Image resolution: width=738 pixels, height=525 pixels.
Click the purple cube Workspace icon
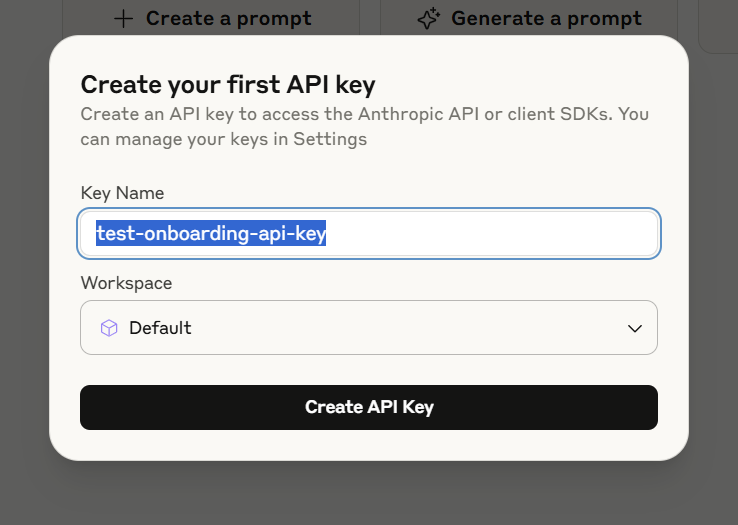(x=109, y=328)
